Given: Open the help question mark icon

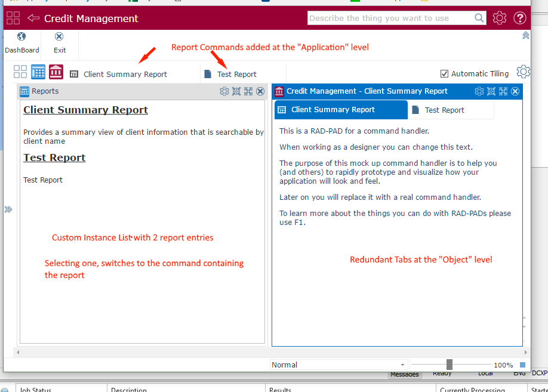Looking at the screenshot, I should 520,18.
